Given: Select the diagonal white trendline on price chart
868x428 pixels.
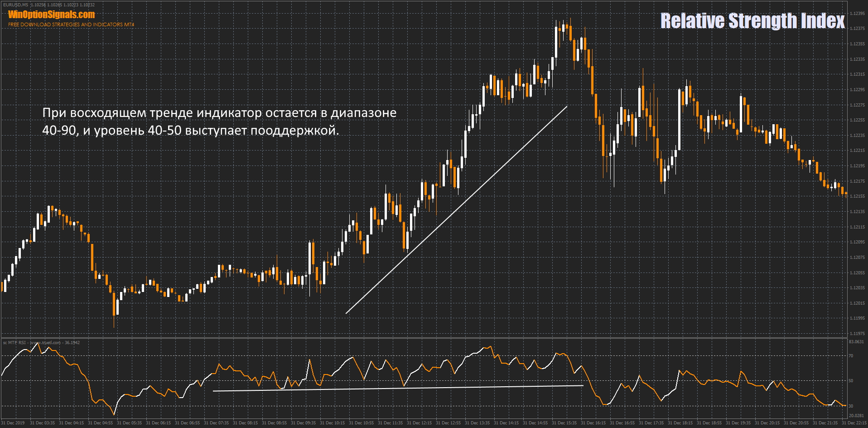Looking at the screenshot, I should click(x=456, y=209).
